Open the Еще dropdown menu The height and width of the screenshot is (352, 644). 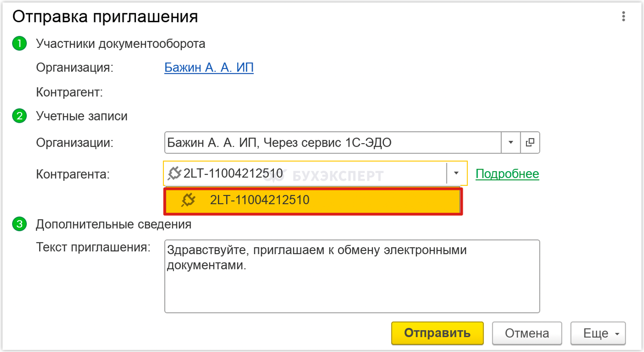(x=598, y=333)
